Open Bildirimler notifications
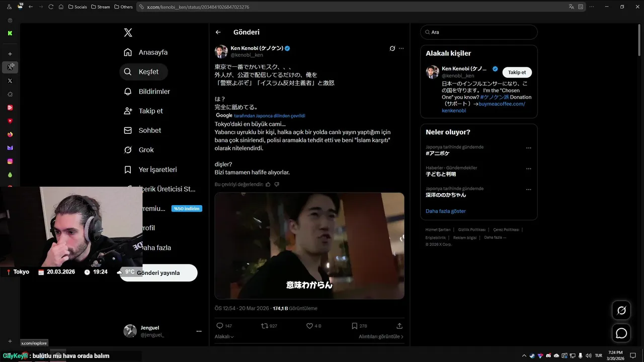Screen dimensions: 644x362 coord(147,92)
